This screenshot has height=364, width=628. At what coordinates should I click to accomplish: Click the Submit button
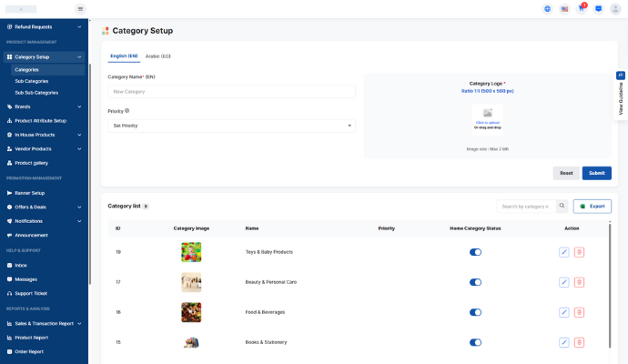pos(596,173)
